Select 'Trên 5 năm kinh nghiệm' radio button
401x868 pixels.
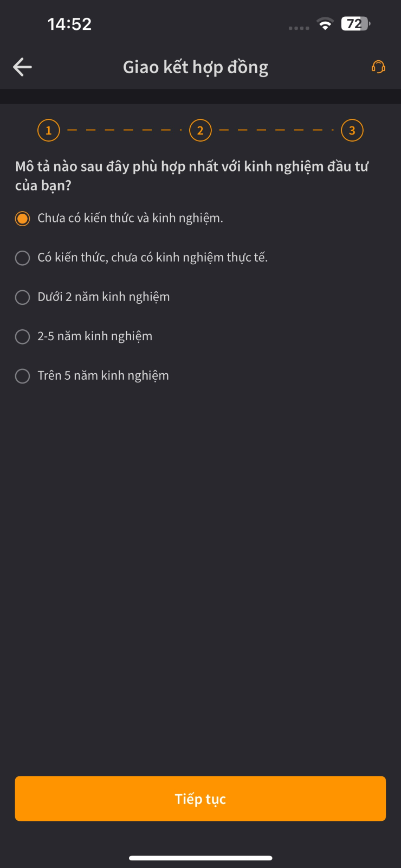(22, 376)
